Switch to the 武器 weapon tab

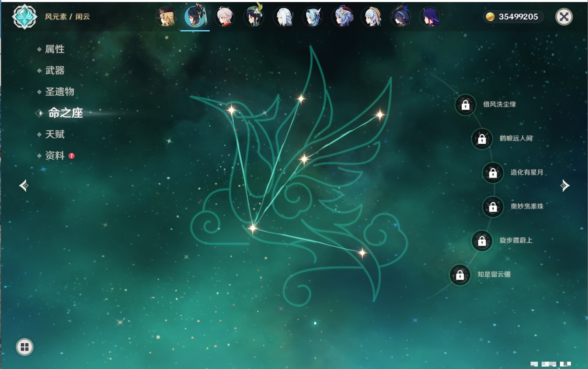tap(55, 71)
